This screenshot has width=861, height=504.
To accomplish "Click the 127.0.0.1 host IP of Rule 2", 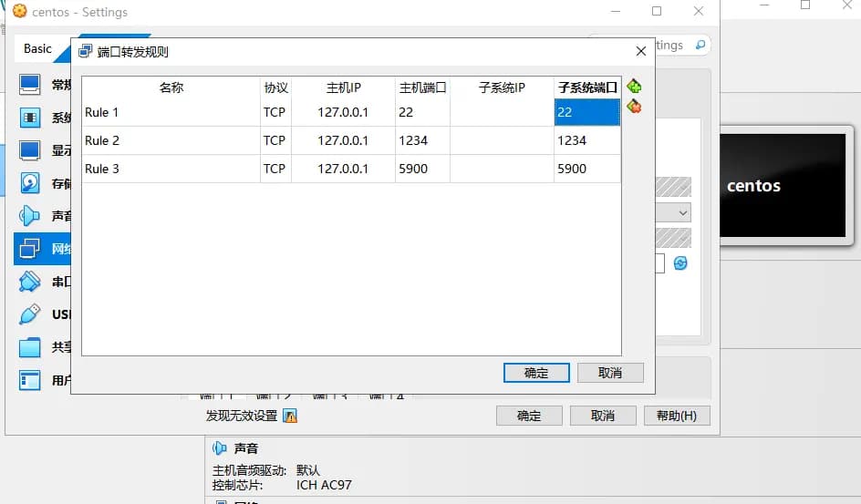I will click(x=343, y=140).
